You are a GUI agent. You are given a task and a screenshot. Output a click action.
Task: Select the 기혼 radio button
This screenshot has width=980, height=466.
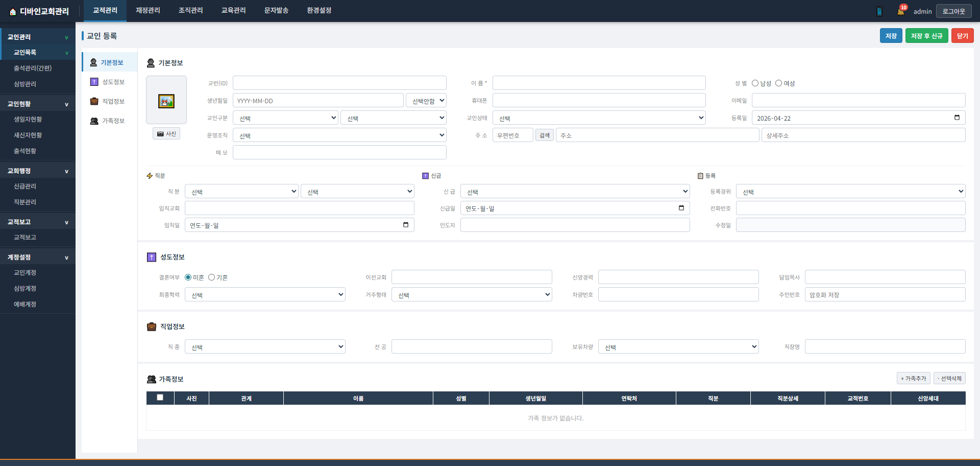point(211,277)
